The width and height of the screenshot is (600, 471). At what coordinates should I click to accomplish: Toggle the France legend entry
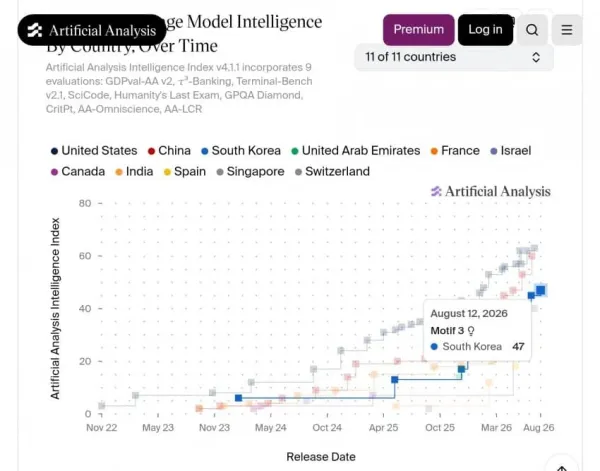455,151
